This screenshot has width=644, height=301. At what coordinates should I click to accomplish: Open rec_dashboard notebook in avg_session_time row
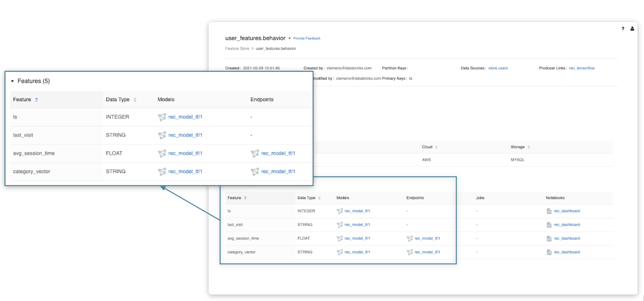(567, 239)
